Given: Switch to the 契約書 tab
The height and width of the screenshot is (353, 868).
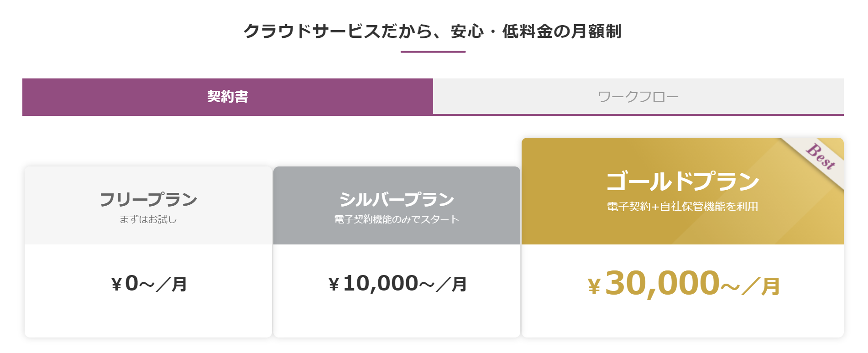Looking at the screenshot, I should pos(227,97).
